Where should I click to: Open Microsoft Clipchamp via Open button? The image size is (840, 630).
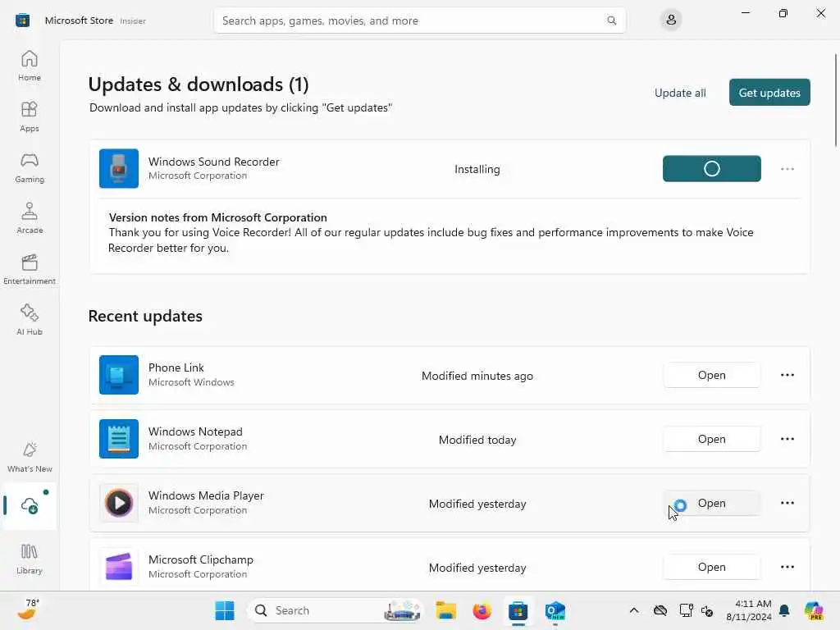pos(711,567)
